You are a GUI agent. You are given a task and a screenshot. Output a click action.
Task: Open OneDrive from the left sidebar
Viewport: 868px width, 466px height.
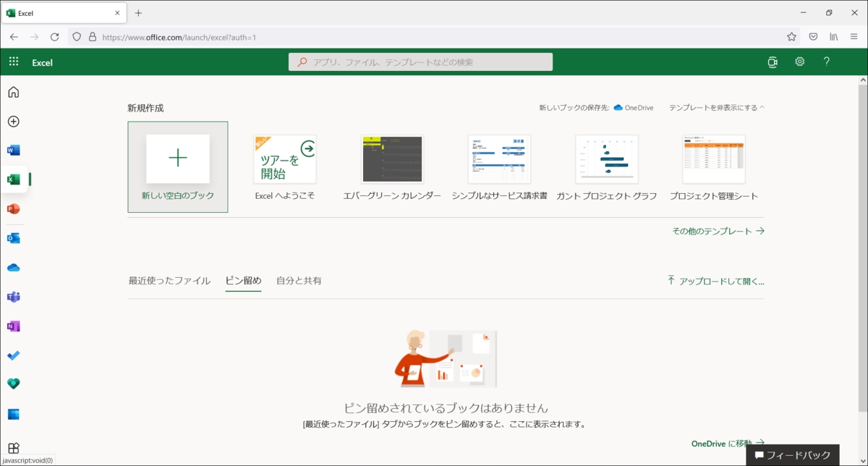[x=13, y=267]
